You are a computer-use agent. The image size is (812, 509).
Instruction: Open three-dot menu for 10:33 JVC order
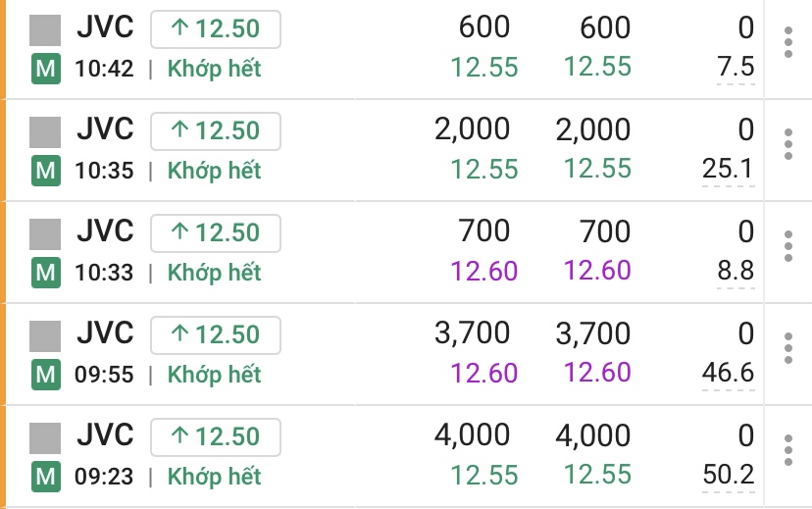click(x=787, y=247)
